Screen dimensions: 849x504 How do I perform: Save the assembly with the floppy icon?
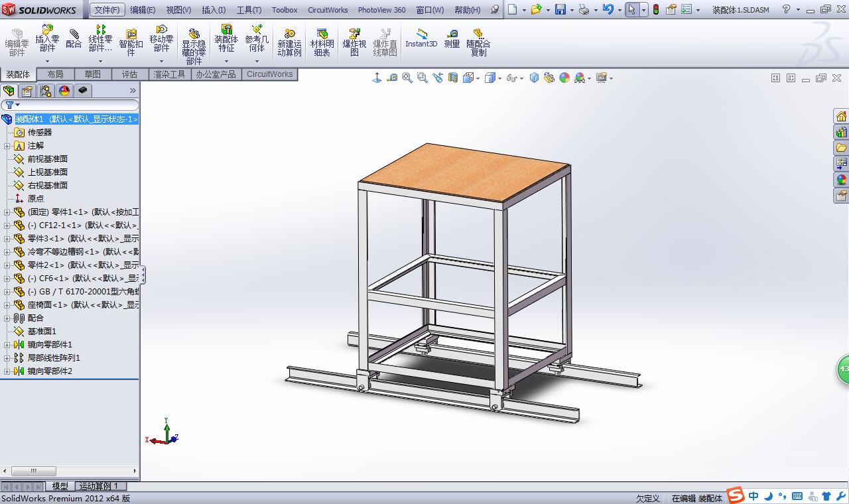click(560, 9)
